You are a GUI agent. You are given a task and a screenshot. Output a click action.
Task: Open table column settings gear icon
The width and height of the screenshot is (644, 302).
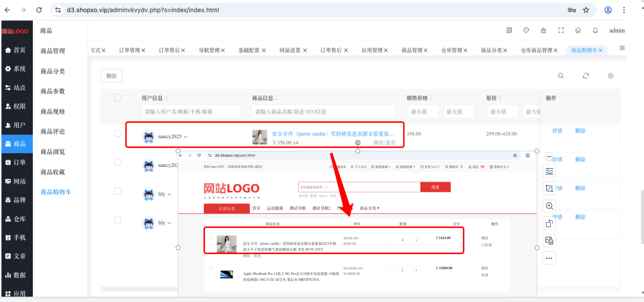(611, 76)
